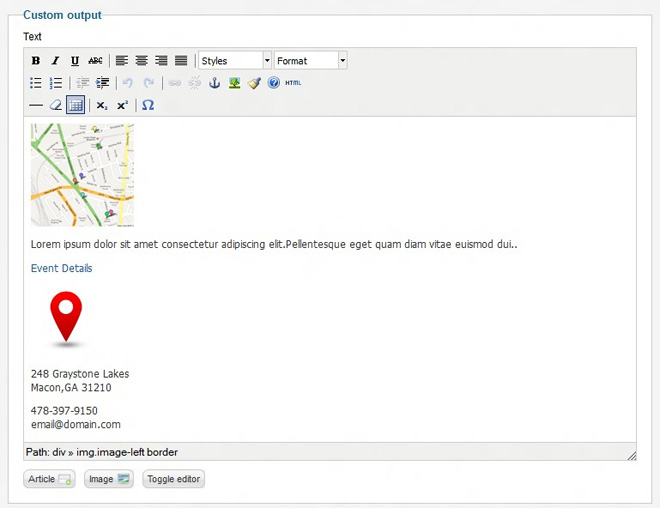Open the Event Details link
660x508 pixels.
pyautogui.click(x=62, y=268)
